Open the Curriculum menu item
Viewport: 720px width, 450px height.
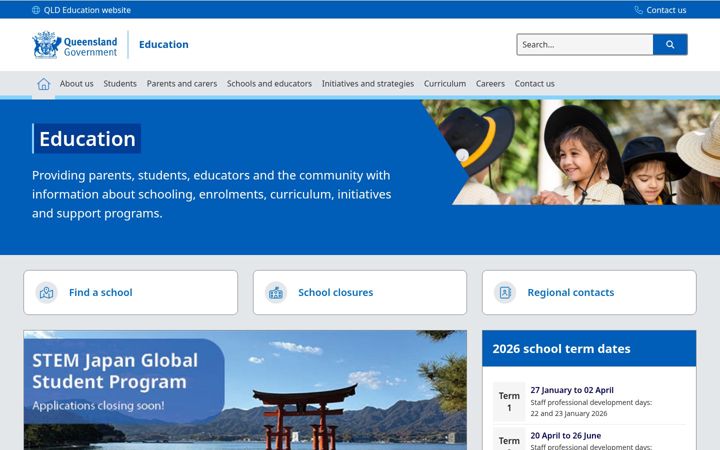(444, 84)
